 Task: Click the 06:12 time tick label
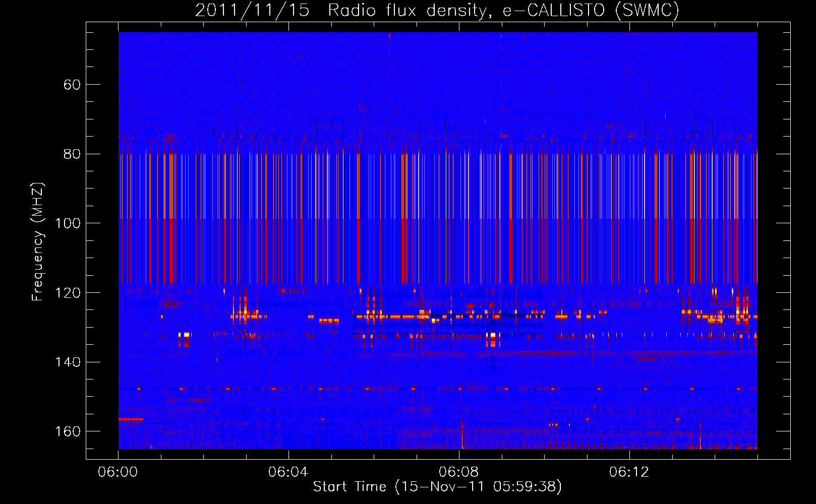point(629,472)
